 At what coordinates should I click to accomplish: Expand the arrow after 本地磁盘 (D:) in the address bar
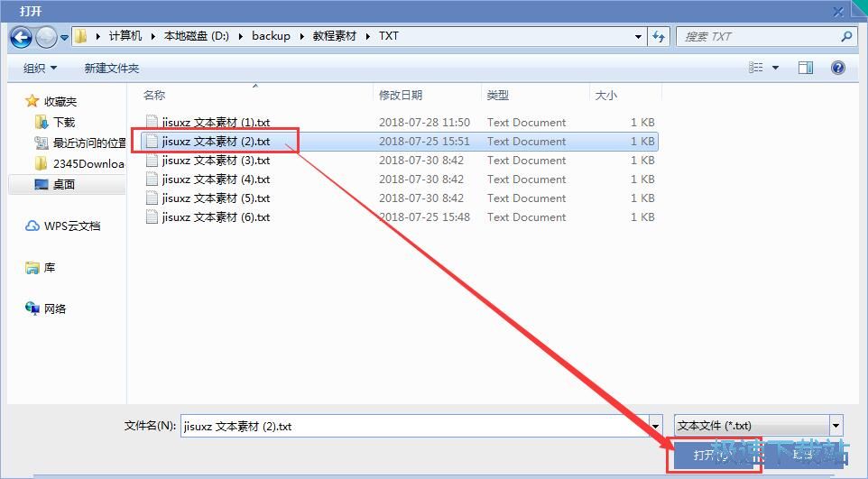241,37
